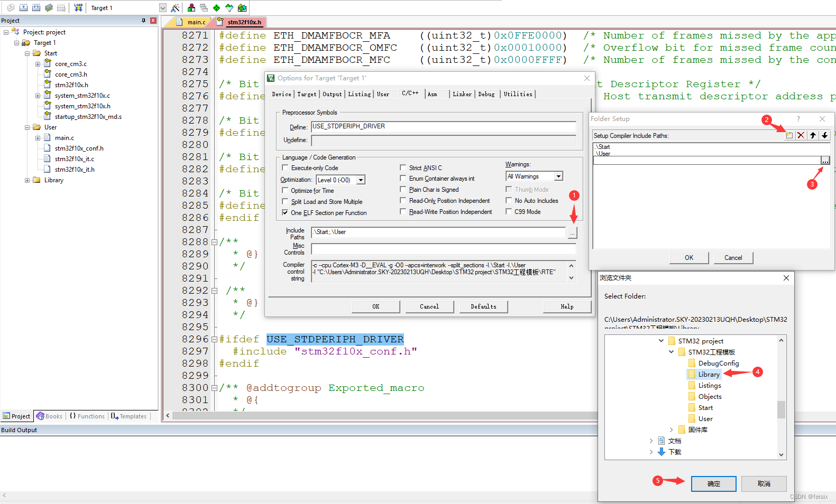Click the Select Software Packs icon
The image size is (836, 504).
point(229,7)
